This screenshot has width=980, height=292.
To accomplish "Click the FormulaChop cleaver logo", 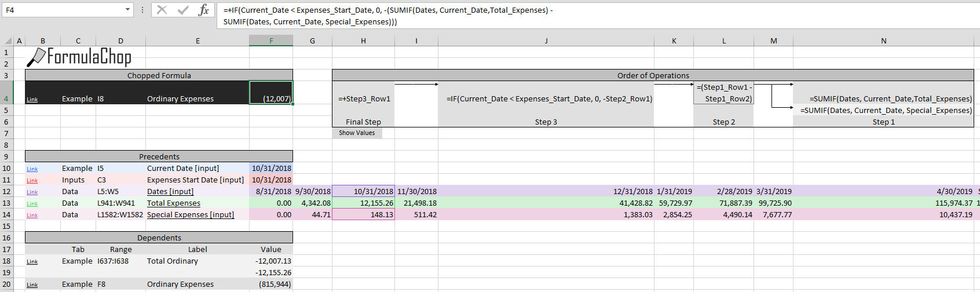I will click(36, 57).
